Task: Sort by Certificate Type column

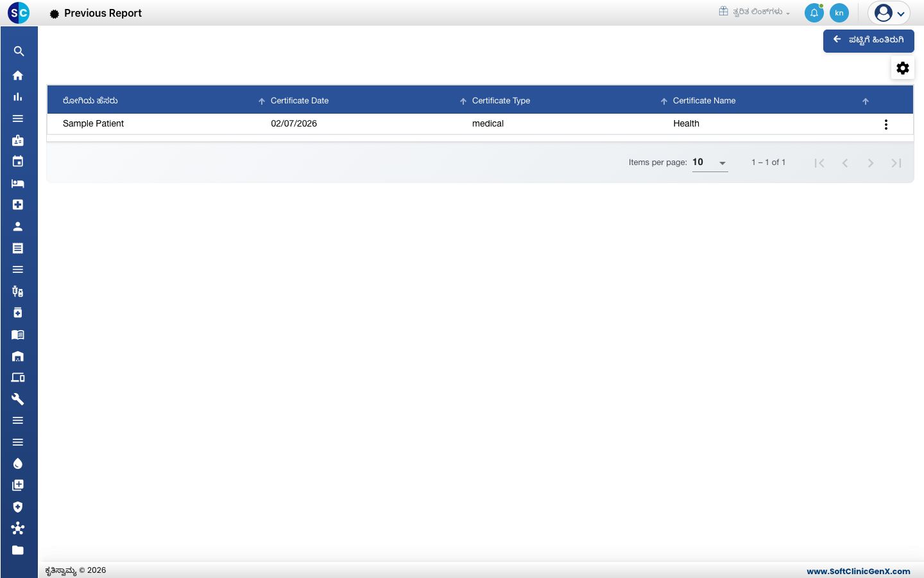Action: (501, 101)
